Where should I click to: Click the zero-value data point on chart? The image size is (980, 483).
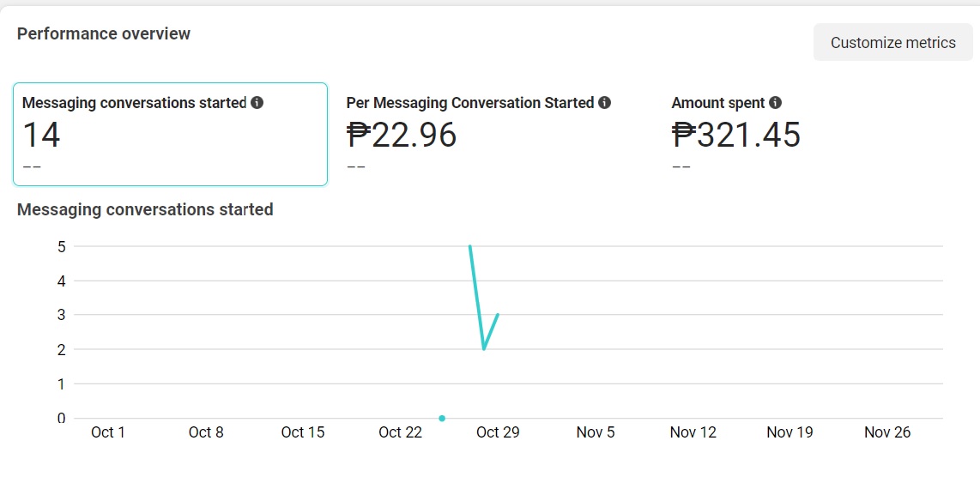(x=442, y=418)
